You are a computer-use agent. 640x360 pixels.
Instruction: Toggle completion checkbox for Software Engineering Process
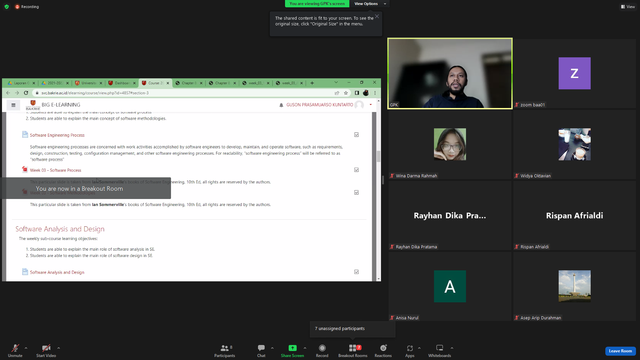coord(356,135)
